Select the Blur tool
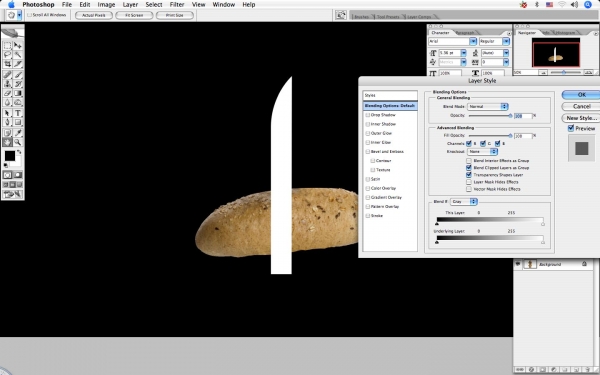The height and width of the screenshot is (375, 600). pyautogui.click(x=7, y=102)
